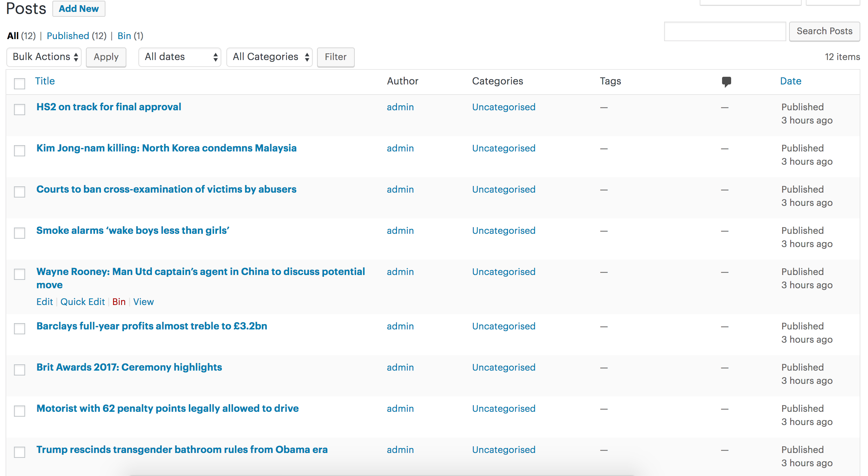
Task: Click admin author in Barclays row
Action: (400, 326)
